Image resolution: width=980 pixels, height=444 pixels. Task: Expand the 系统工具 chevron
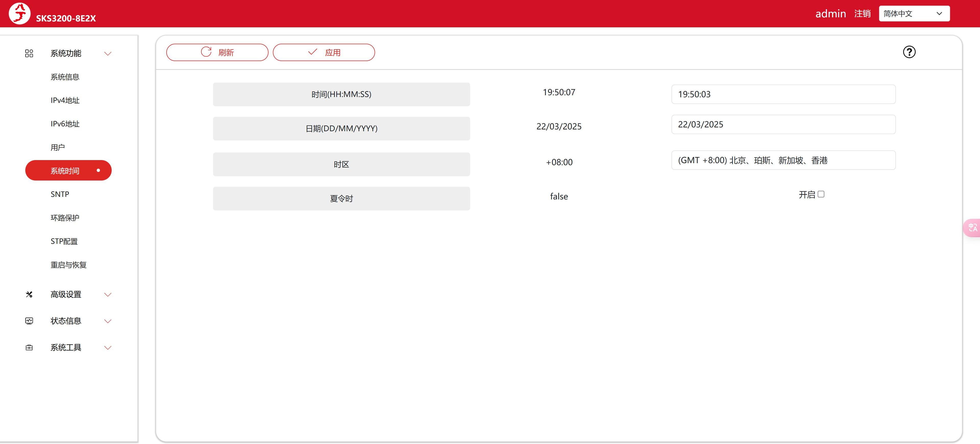click(x=108, y=348)
